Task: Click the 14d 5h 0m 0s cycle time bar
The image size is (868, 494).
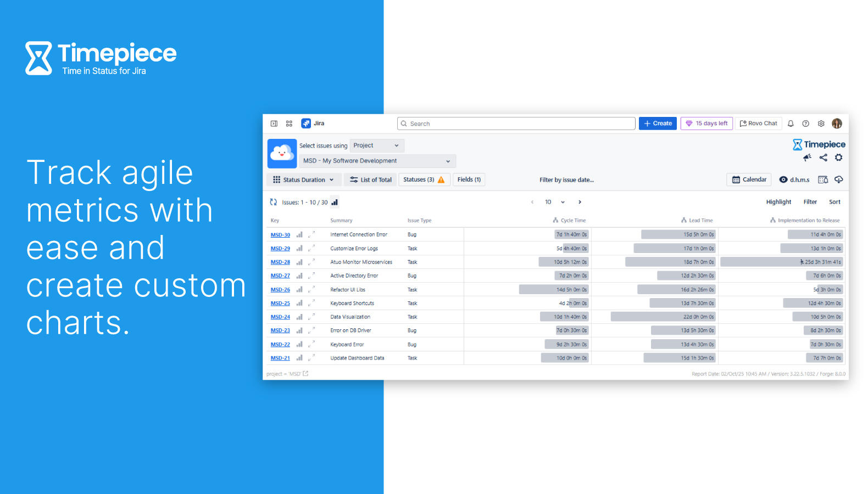Action: 554,289
